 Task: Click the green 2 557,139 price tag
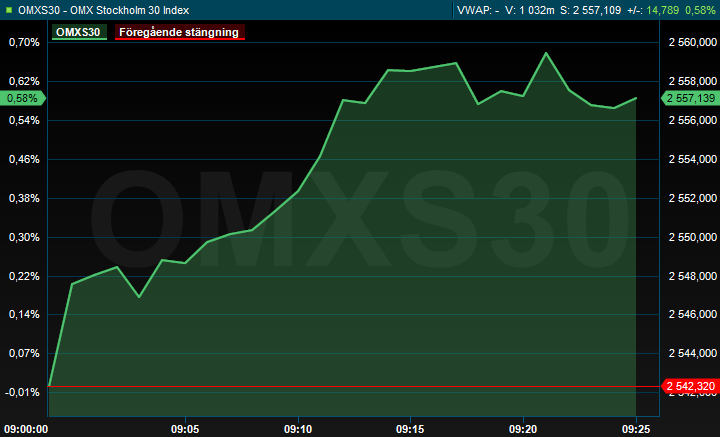point(690,98)
